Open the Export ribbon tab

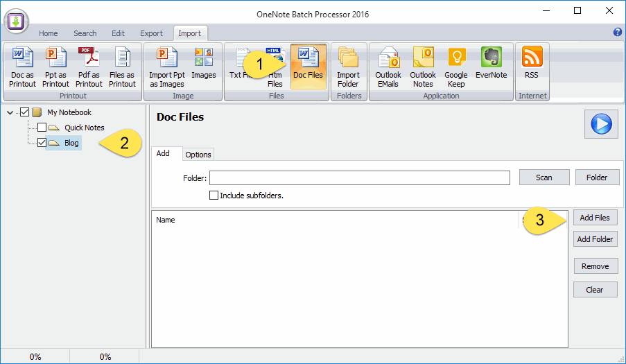tap(151, 33)
